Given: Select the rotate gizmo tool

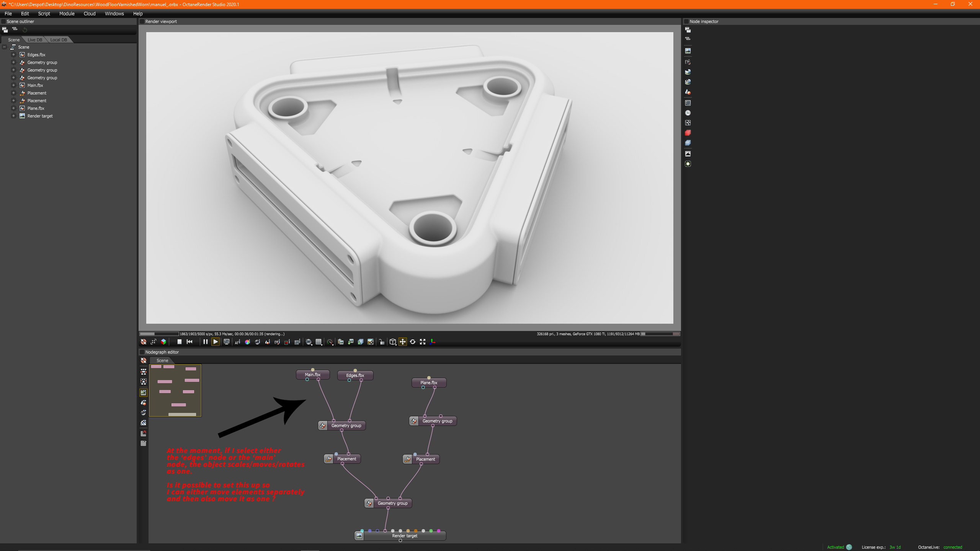Looking at the screenshot, I should [x=413, y=342].
